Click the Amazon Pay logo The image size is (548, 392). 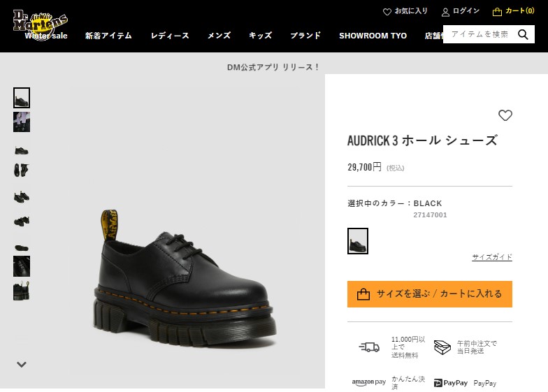pos(369,382)
